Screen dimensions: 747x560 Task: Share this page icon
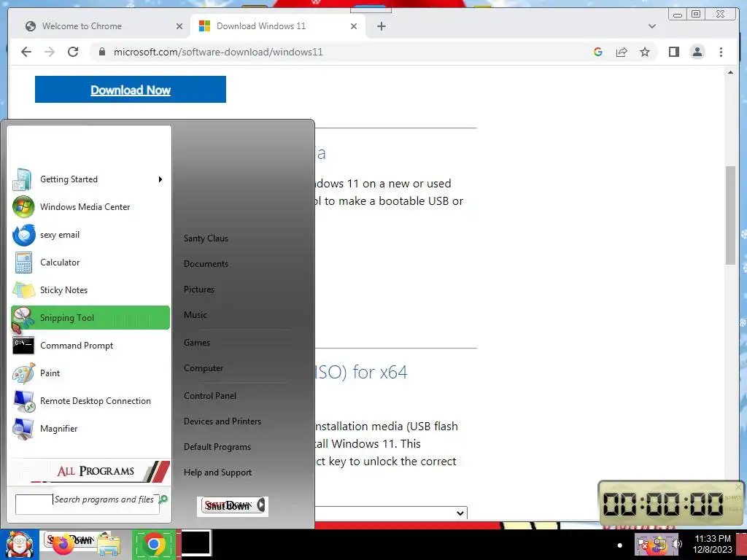point(622,52)
